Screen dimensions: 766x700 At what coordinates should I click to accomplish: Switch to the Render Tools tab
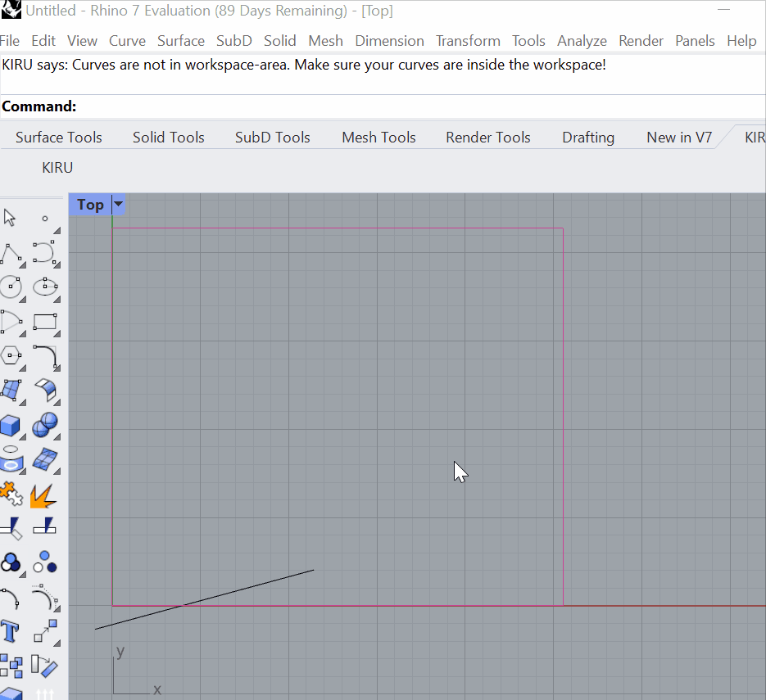[488, 138]
